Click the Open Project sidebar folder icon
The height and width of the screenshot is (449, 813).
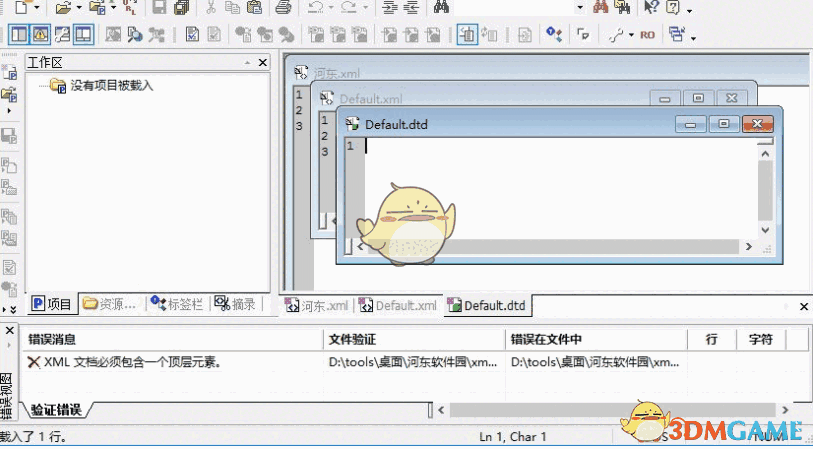[x=9, y=94]
